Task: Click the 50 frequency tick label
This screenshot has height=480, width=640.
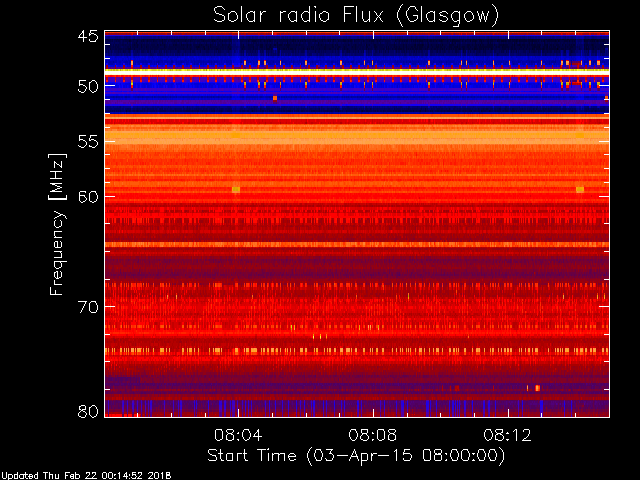Action: (88, 87)
